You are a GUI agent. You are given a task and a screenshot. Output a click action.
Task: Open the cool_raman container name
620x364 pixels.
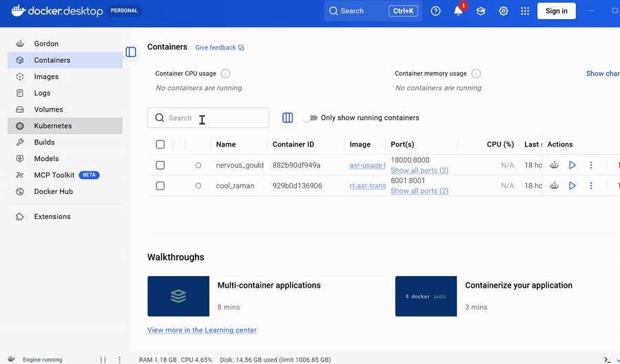coord(236,186)
